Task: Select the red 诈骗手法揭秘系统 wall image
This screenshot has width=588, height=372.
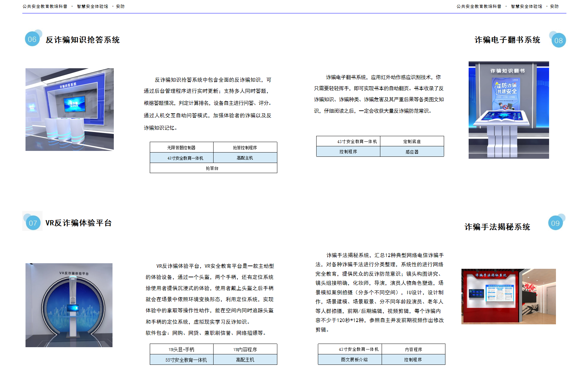Action: tap(509, 296)
